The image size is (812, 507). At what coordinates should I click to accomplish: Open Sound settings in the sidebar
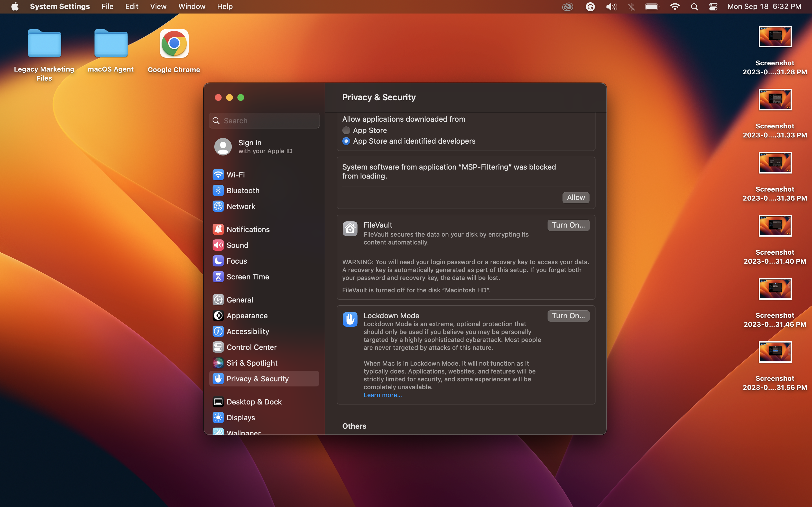tap(238, 245)
